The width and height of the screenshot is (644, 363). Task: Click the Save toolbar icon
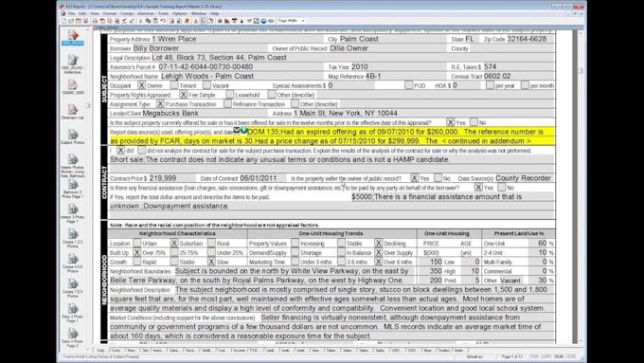pos(86,21)
